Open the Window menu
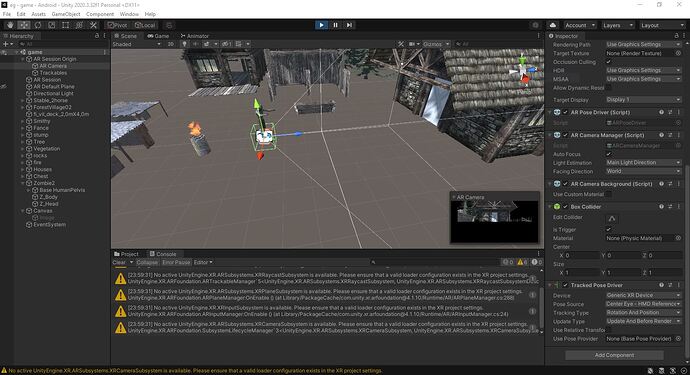 coord(129,14)
